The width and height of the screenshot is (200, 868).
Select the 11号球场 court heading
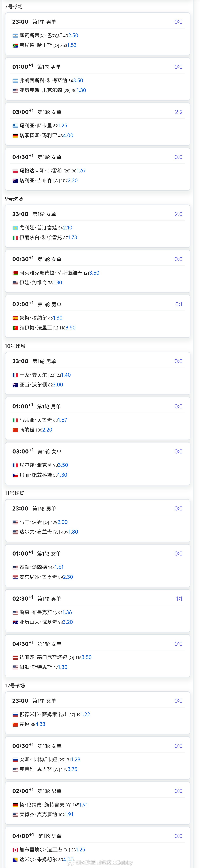(x=14, y=493)
